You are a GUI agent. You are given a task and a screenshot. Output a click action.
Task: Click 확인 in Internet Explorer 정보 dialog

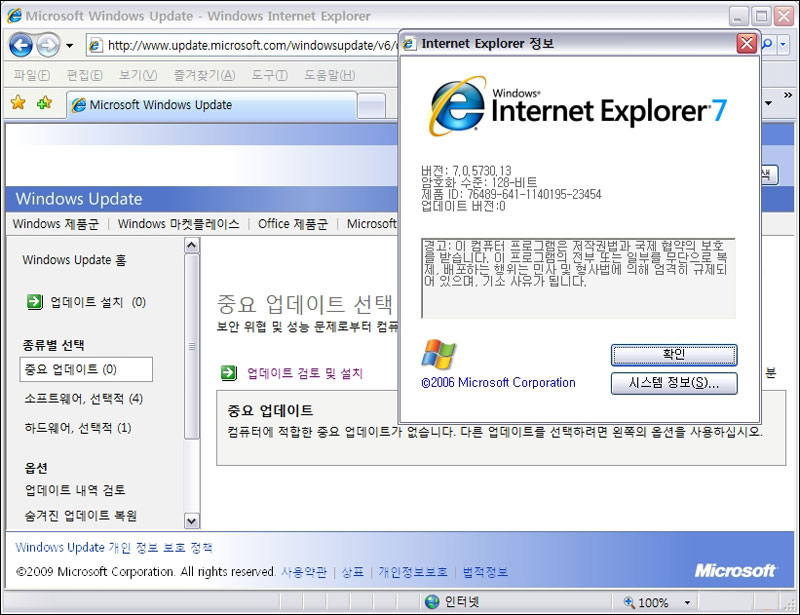tap(674, 355)
